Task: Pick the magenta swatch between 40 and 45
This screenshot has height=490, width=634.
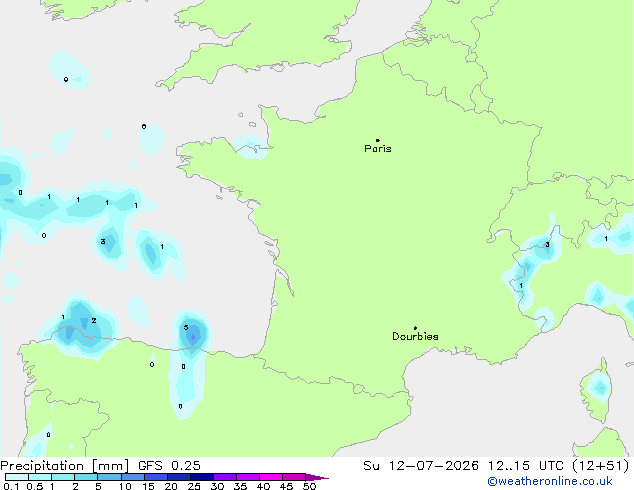Action: click(x=271, y=477)
